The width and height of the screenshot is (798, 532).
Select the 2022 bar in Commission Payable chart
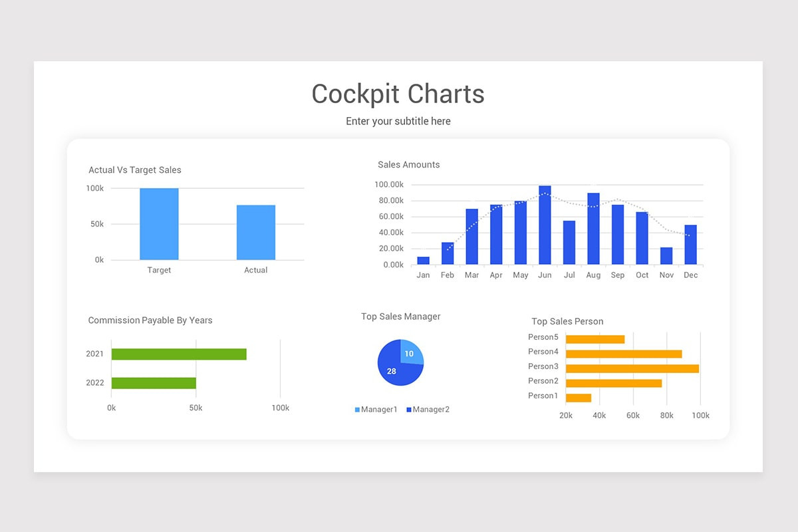(x=153, y=383)
